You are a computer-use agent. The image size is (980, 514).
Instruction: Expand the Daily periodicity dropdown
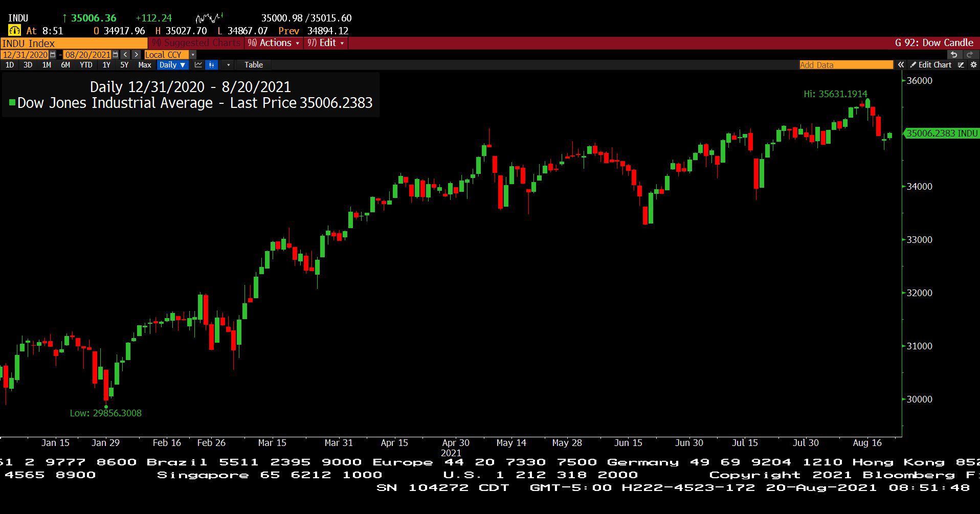point(172,65)
